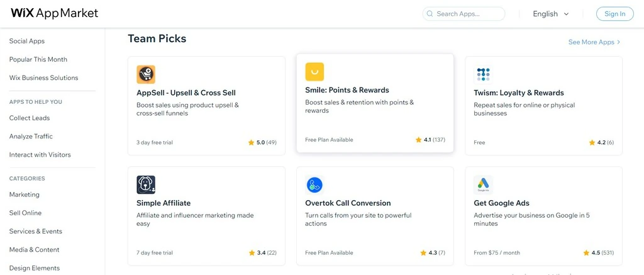Select the Marketing category
Screen dimensions: 644x275
(x=25, y=194)
